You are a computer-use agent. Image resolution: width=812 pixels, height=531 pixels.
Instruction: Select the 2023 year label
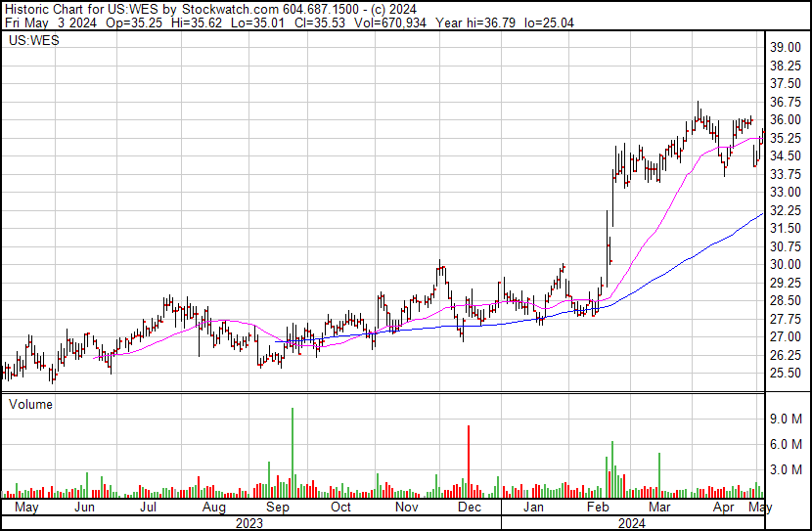[249, 523]
